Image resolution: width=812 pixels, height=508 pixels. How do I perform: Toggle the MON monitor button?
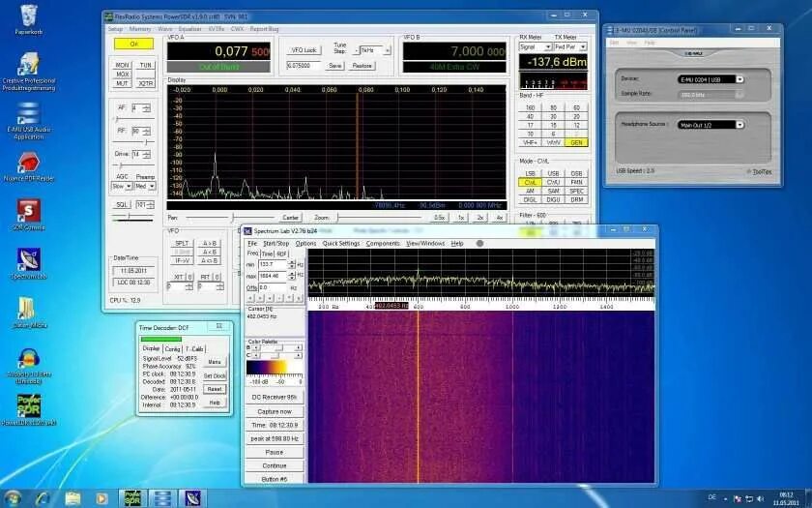click(122, 66)
